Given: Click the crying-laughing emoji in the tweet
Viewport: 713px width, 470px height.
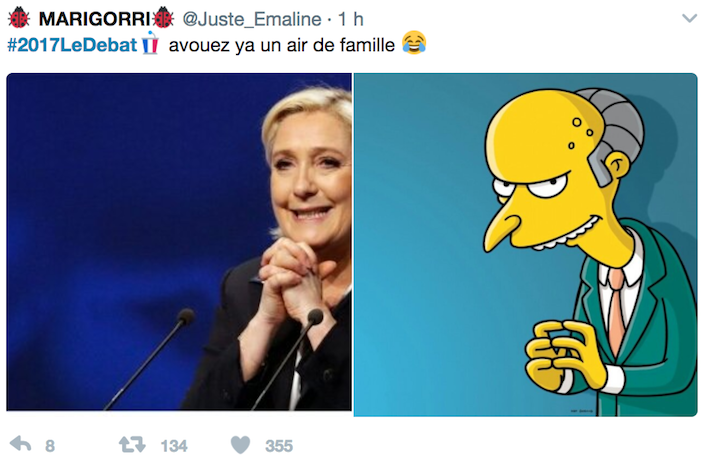Looking at the screenshot, I should (414, 43).
